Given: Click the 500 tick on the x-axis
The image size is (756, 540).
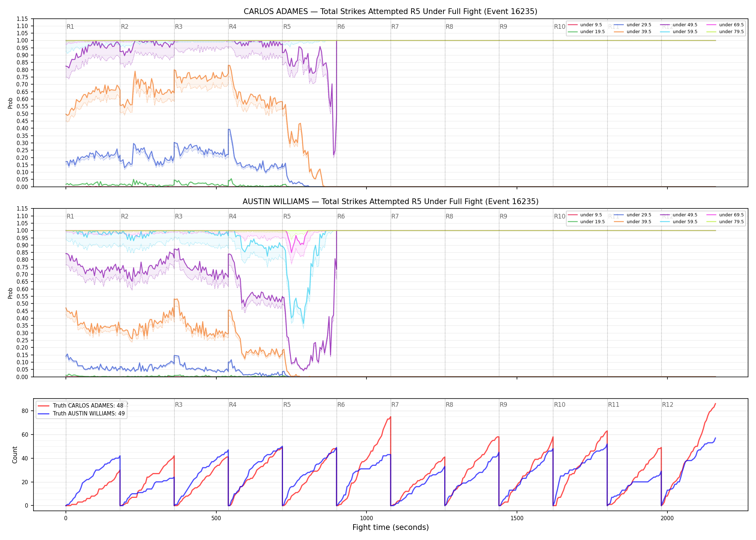Looking at the screenshot, I should coord(216,518).
